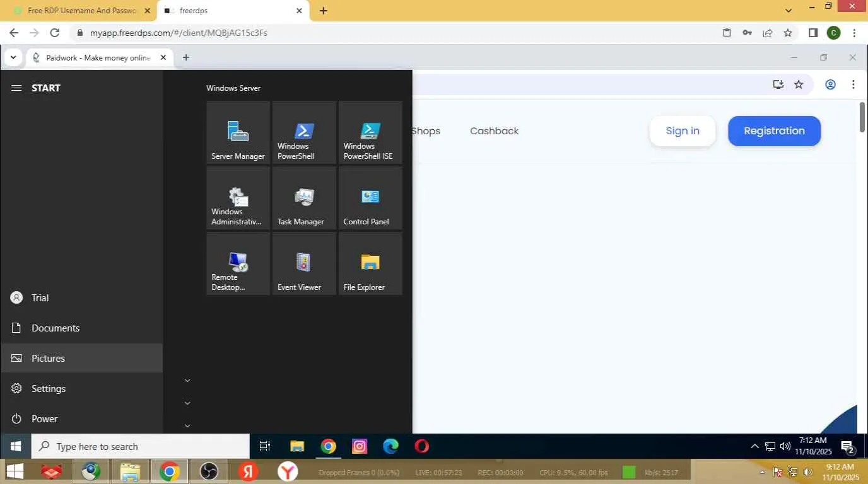Switch to Chrome on the remote taskbar

point(328,446)
